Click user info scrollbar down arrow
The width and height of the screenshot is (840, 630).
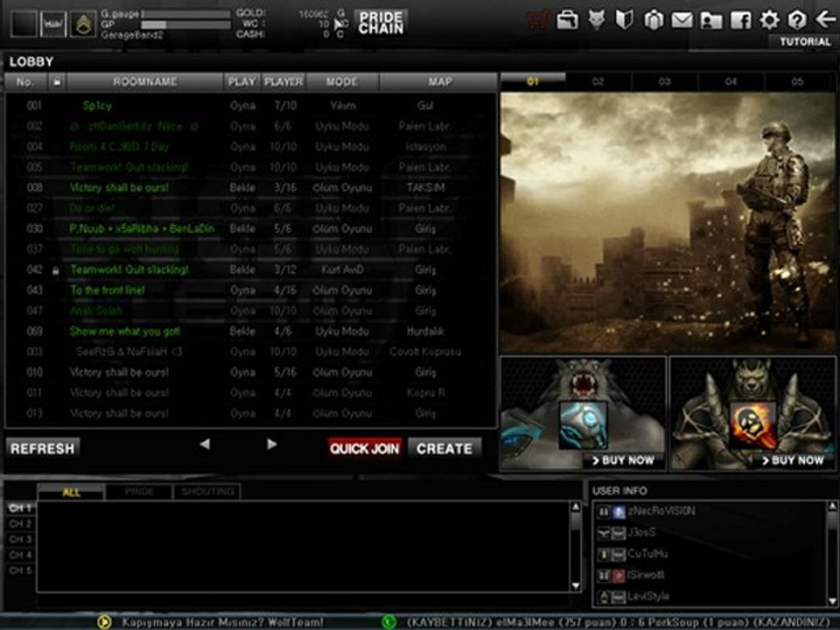pos(832,602)
